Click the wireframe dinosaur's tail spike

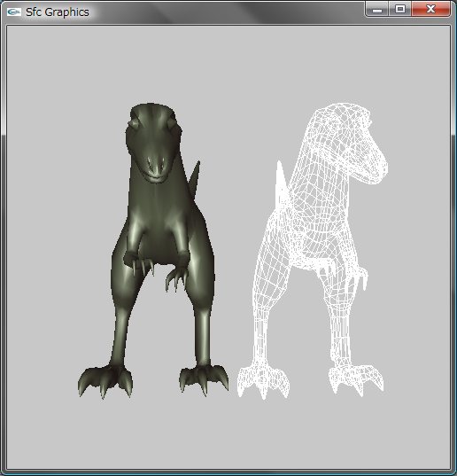(281, 181)
